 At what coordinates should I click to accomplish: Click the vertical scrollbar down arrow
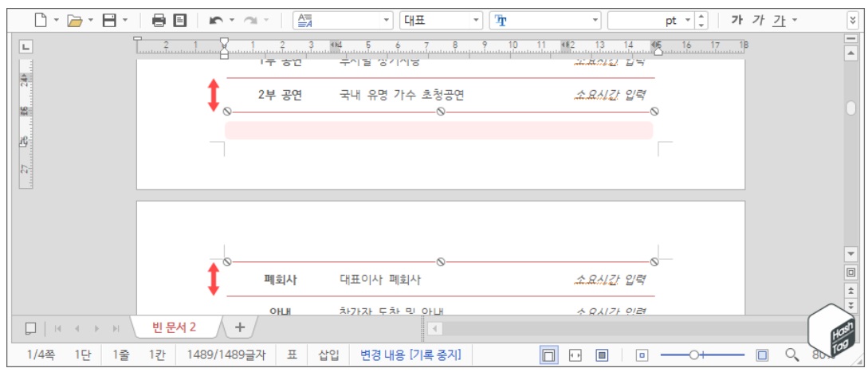click(850, 253)
